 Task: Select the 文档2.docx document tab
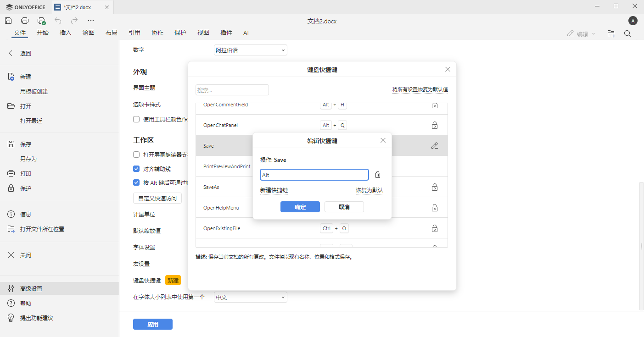(78, 7)
